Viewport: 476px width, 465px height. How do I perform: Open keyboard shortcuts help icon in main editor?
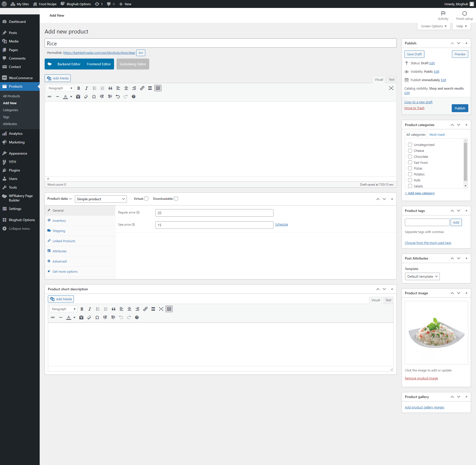(x=134, y=97)
